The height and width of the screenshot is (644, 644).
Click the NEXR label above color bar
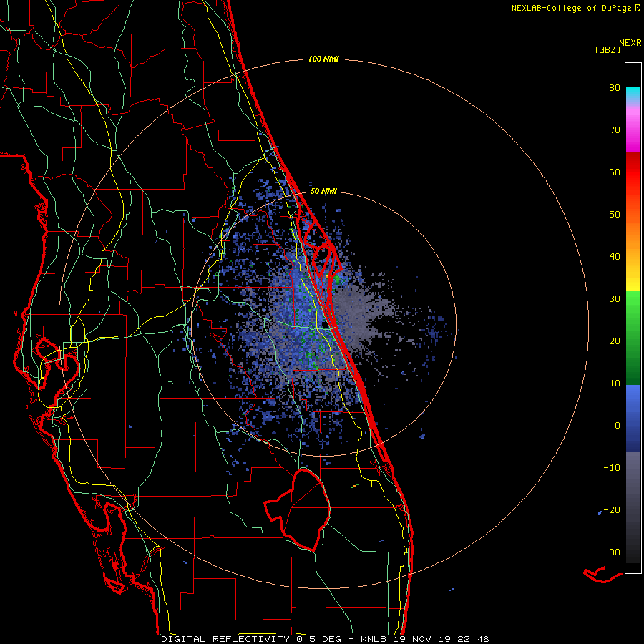[x=630, y=43]
